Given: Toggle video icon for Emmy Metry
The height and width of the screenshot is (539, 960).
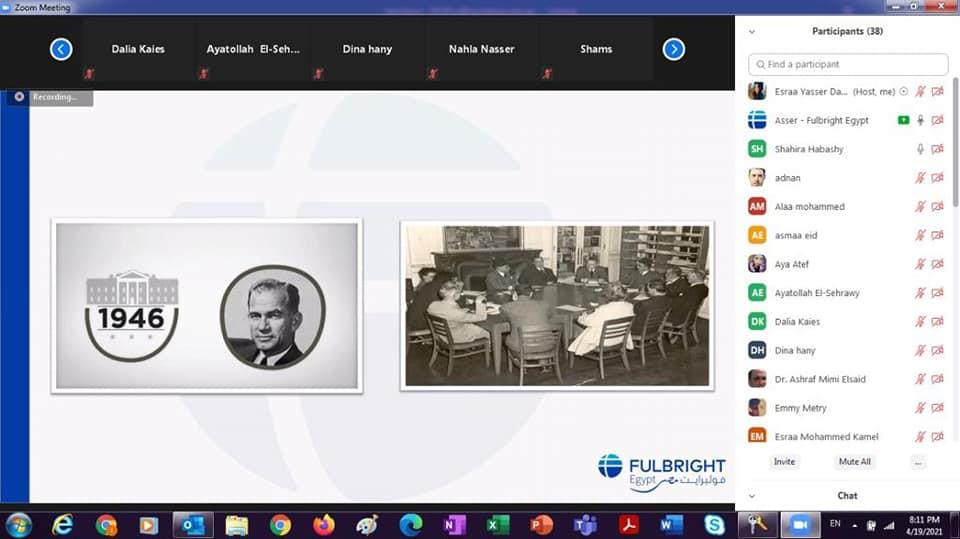Looking at the screenshot, I should 937,408.
